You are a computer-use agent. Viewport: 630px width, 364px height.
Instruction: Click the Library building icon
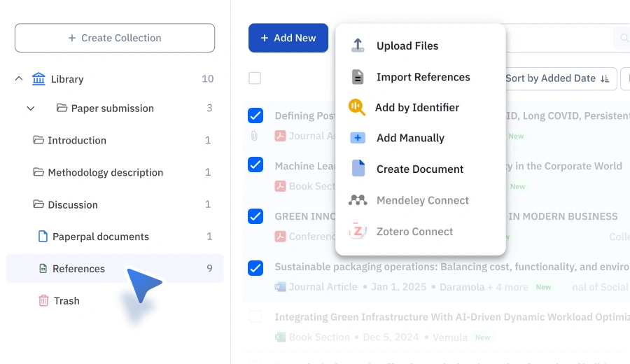38,78
